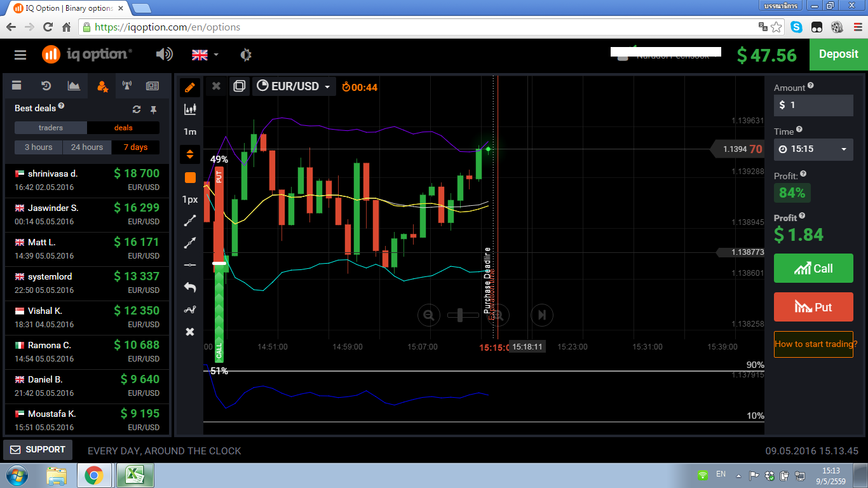Image resolution: width=868 pixels, height=488 pixels.
Task: Click the multi-window layout icon
Action: click(x=240, y=86)
